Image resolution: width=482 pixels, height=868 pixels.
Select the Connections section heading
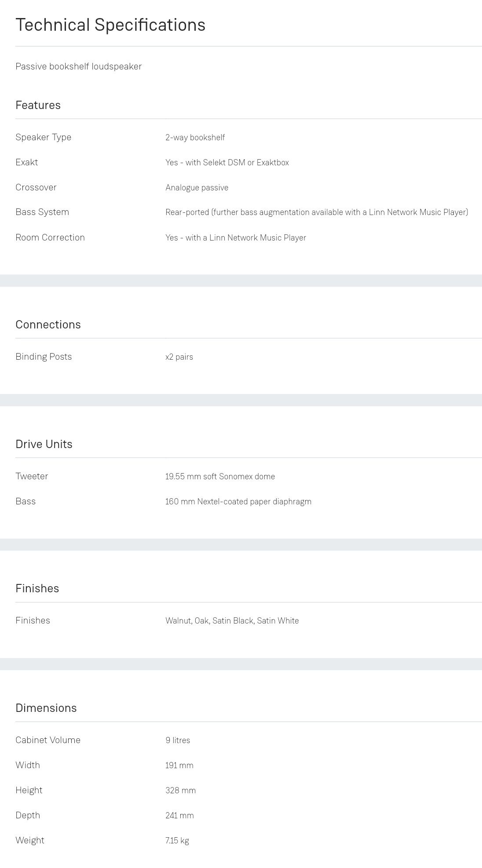[x=48, y=325]
